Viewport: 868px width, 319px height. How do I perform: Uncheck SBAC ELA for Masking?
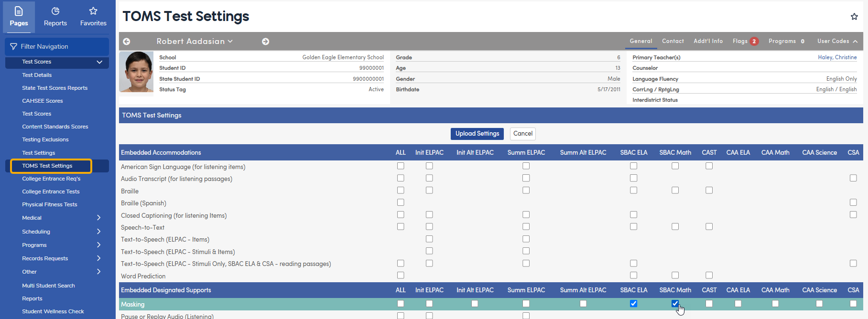pos(633,303)
